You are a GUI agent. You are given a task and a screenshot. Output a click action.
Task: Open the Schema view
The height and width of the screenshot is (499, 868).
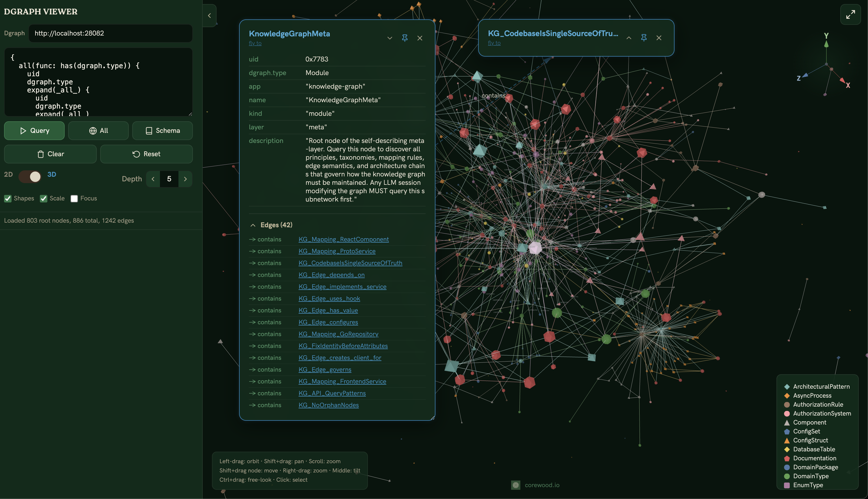[163, 131]
